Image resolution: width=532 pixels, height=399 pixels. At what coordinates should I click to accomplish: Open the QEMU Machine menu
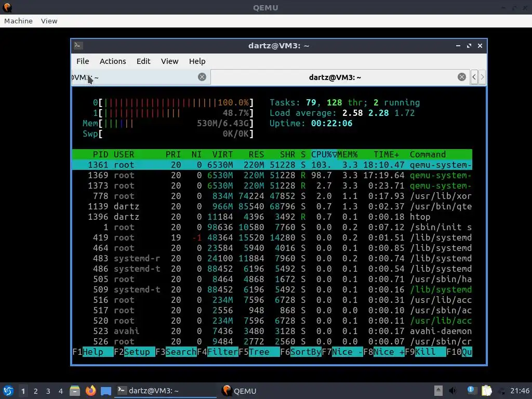coord(18,21)
